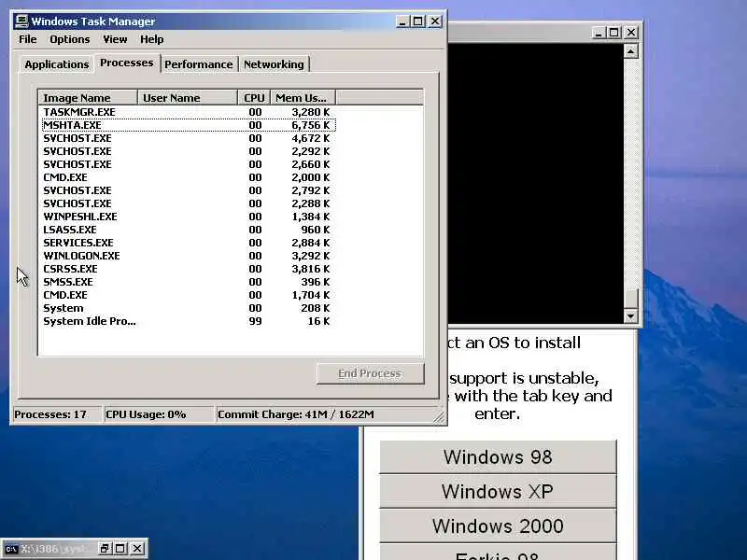
Task: Select SVCHOST.EXE using 2,792 K
Action: (x=189, y=190)
